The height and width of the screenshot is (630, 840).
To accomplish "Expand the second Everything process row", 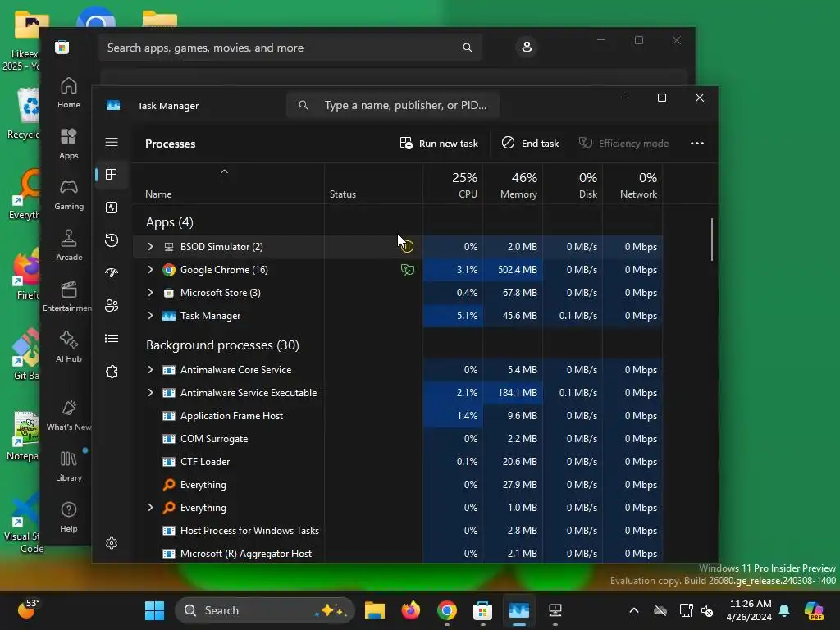I will [x=151, y=507].
